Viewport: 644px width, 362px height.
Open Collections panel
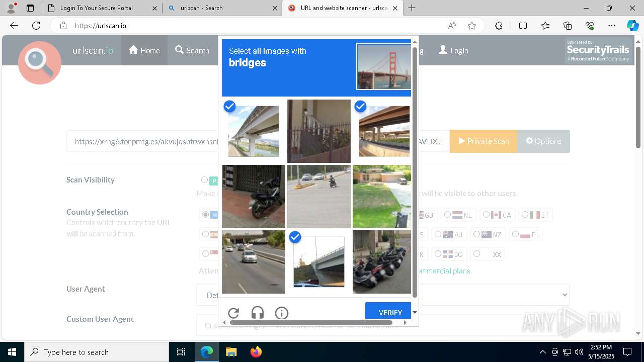tap(568, 26)
